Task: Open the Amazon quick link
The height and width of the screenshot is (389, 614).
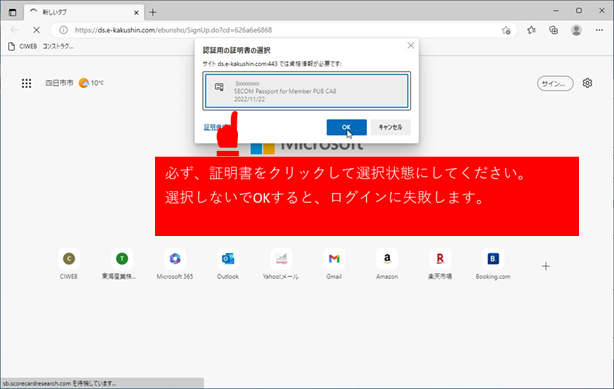Action: [x=387, y=264]
